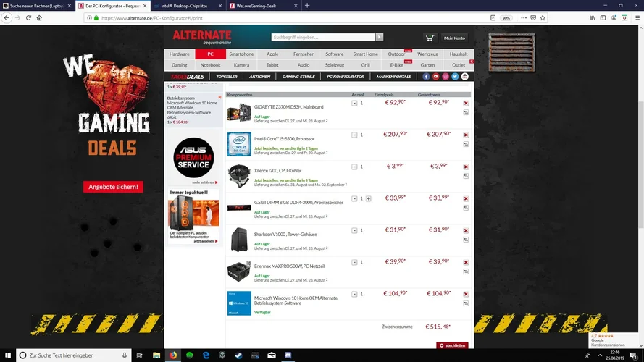
Task: Delete the Xilence I200 CPU-Kühler row
Action: (466, 167)
